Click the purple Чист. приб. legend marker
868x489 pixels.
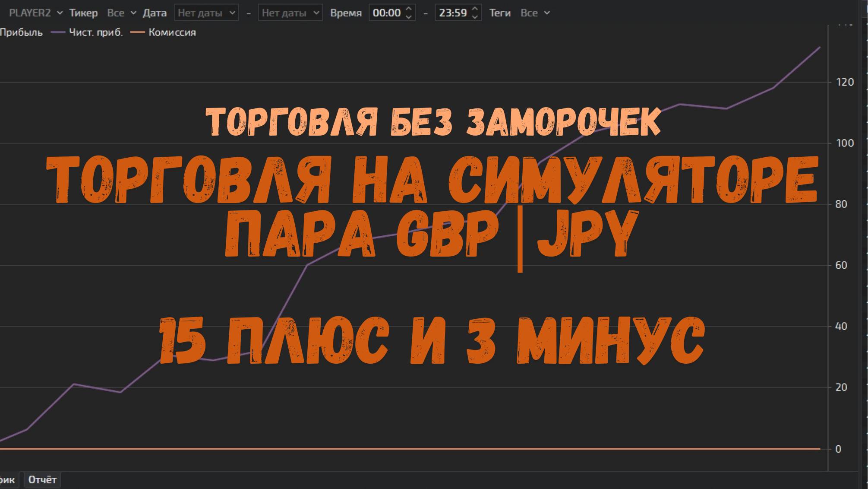(x=57, y=32)
